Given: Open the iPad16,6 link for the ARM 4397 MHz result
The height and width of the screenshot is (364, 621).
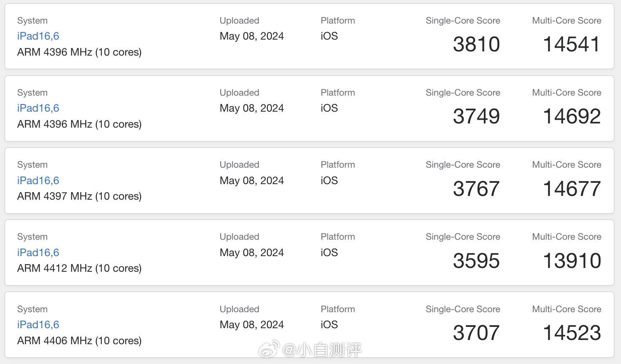Looking at the screenshot, I should pyautogui.click(x=38, y=181).
